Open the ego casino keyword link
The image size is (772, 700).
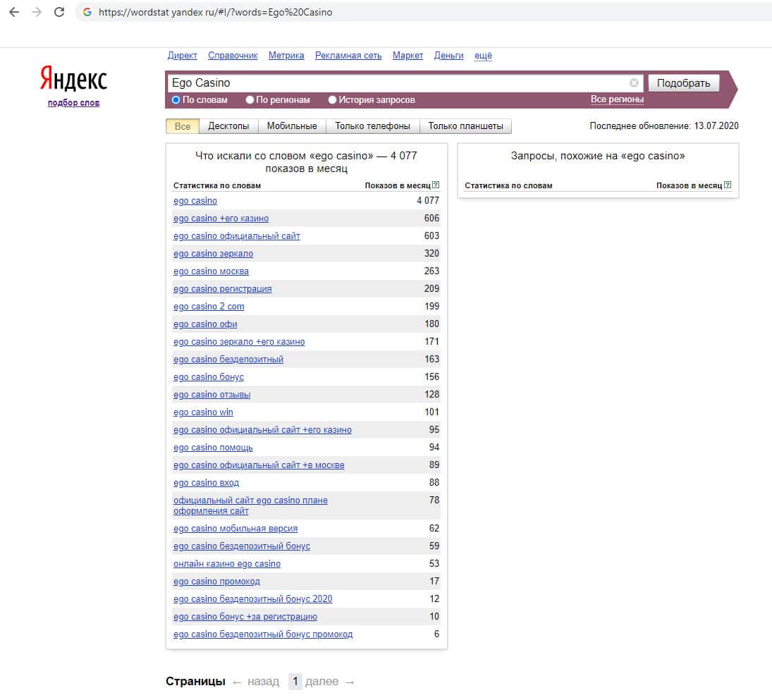[195, 201]
